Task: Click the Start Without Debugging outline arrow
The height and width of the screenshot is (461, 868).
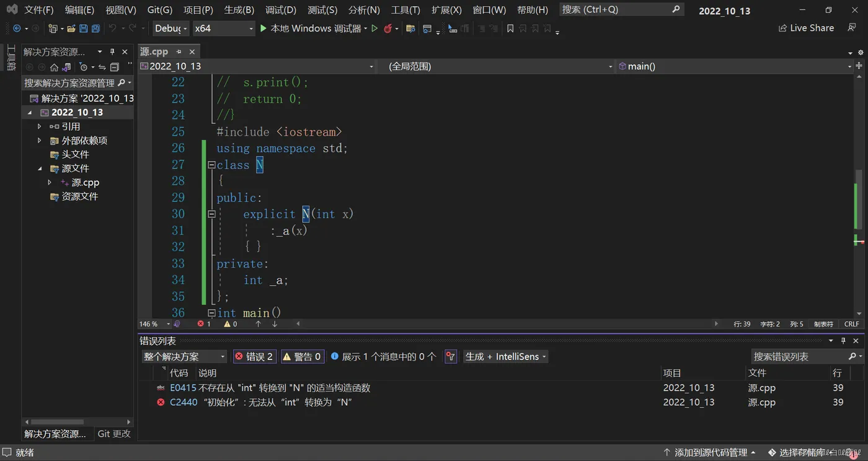Action: [x=374, y=29]
